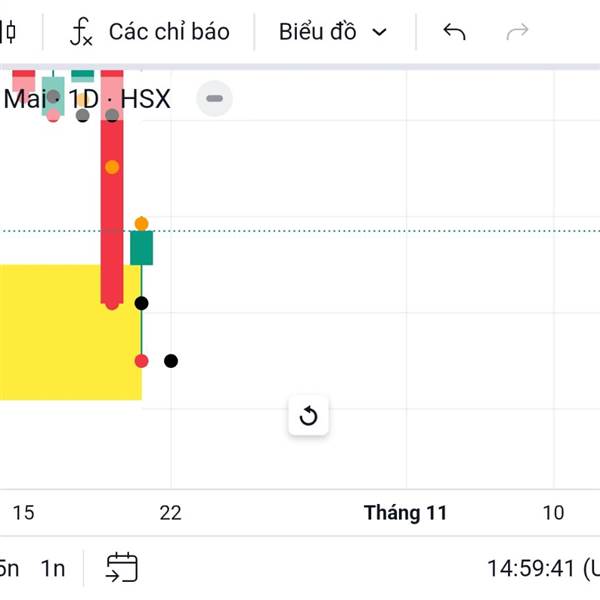
Task: Switch to the 1n time range
Action: (x=52, y=568)
